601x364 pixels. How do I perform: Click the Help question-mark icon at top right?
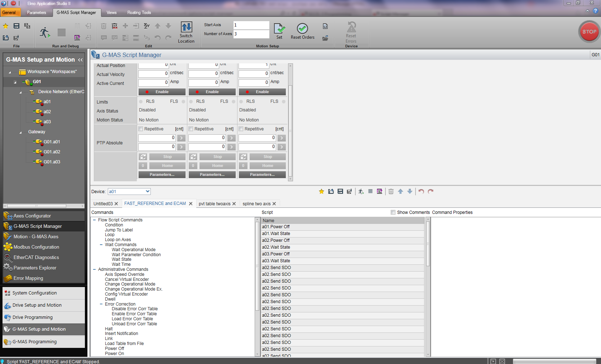596,11
